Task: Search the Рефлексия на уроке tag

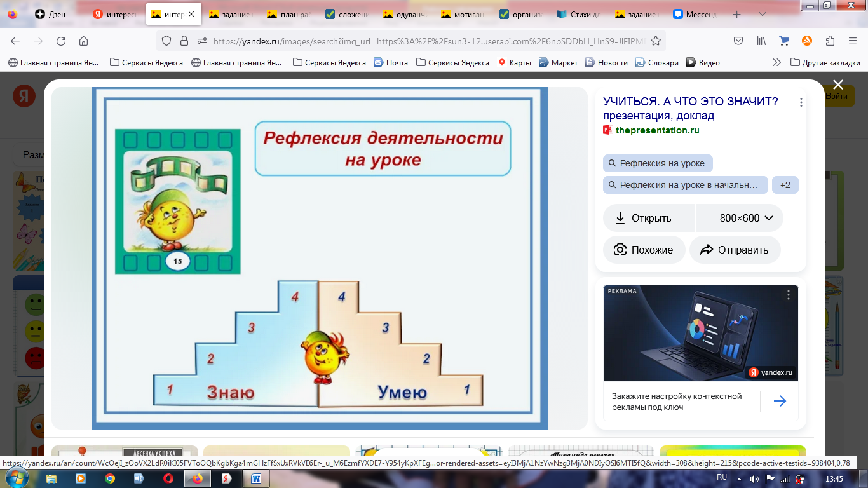Action: 658,163
